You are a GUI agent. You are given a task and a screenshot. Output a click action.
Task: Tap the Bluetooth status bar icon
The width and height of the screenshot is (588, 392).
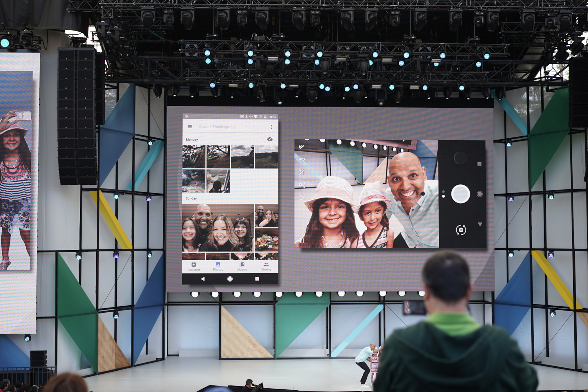coord(247,117)
